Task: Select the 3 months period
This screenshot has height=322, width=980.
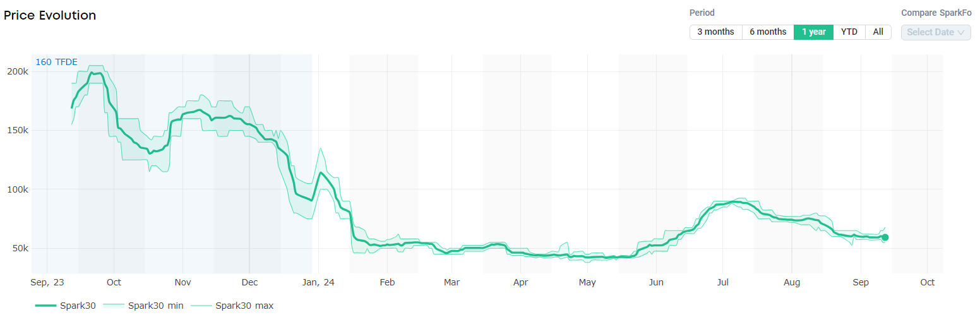Action: coord(715,32)
